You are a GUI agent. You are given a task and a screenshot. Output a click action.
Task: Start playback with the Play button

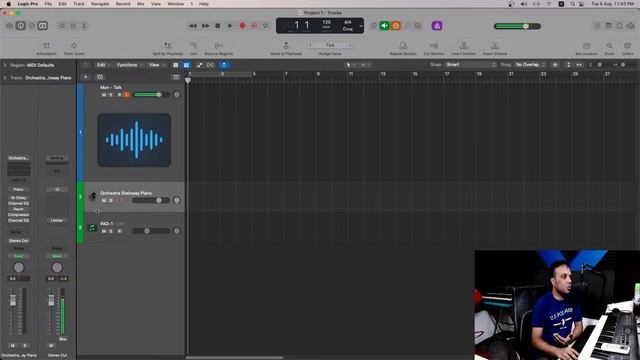pyautogui.click(x=230, y=26)
